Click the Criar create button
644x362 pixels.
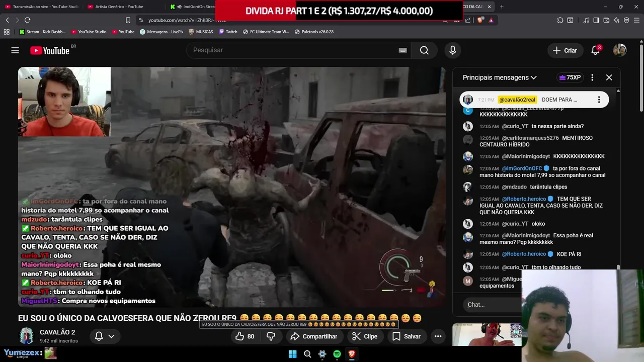565,50
